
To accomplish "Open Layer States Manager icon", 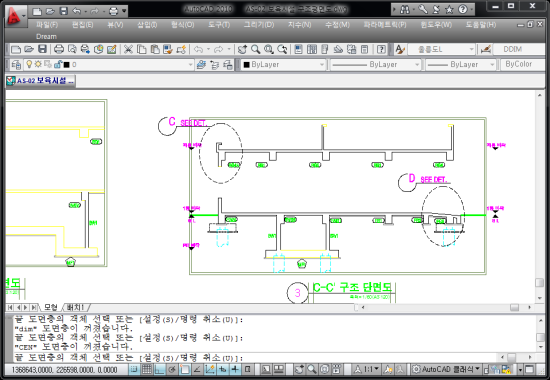I will tap(228, 65).
